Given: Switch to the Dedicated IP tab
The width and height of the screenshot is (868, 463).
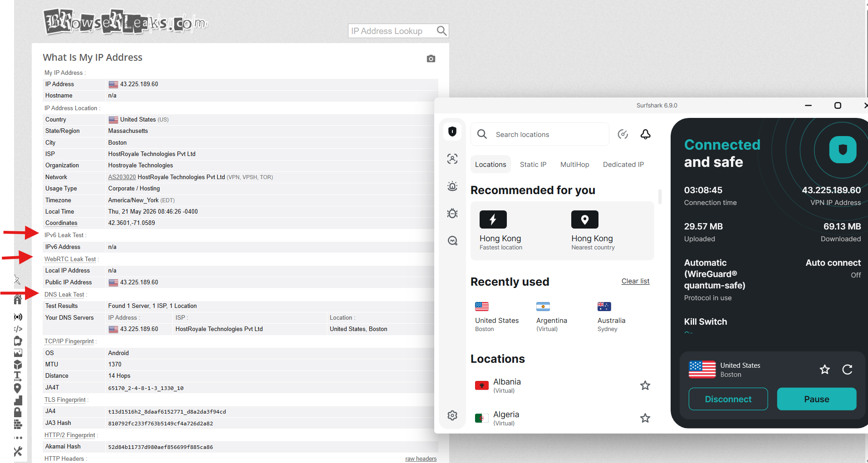Looking at the screenshot, I should [623, 164].
